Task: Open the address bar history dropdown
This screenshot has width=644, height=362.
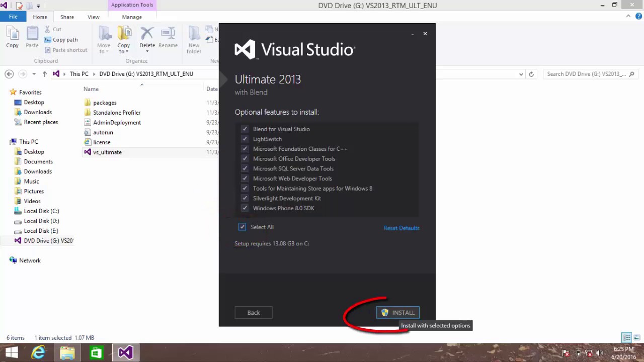Action: coord(521,74)
